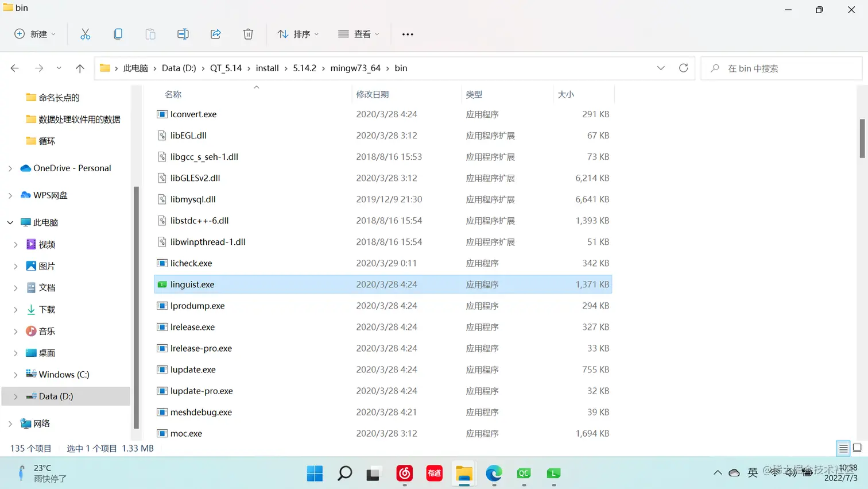Image resolution: width=868 pixels, height=489 pixels.
Task: Open Youdao app on taskbar
Action: pos(434,473)
